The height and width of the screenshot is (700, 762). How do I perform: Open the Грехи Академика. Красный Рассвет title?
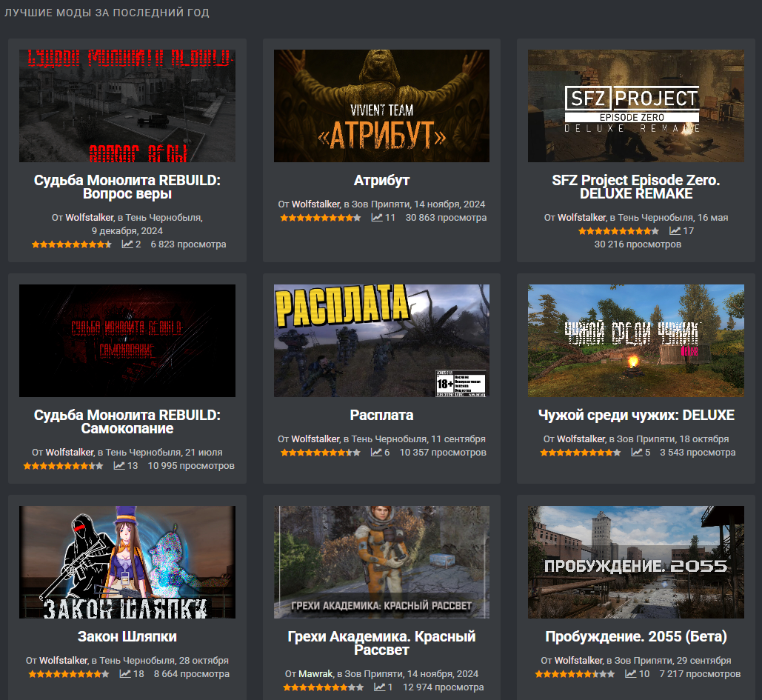pyautogui.click(x=381, y=643)
